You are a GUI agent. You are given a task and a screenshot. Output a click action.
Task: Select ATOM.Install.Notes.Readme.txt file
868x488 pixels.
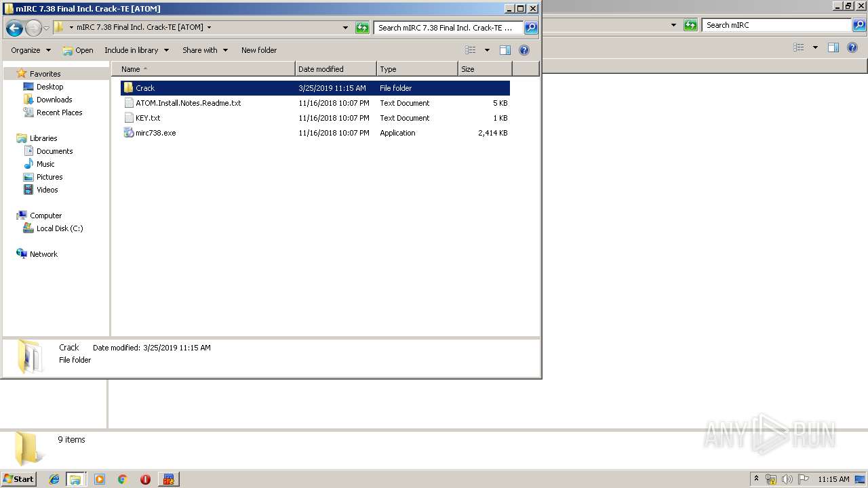tap(315, 103)
